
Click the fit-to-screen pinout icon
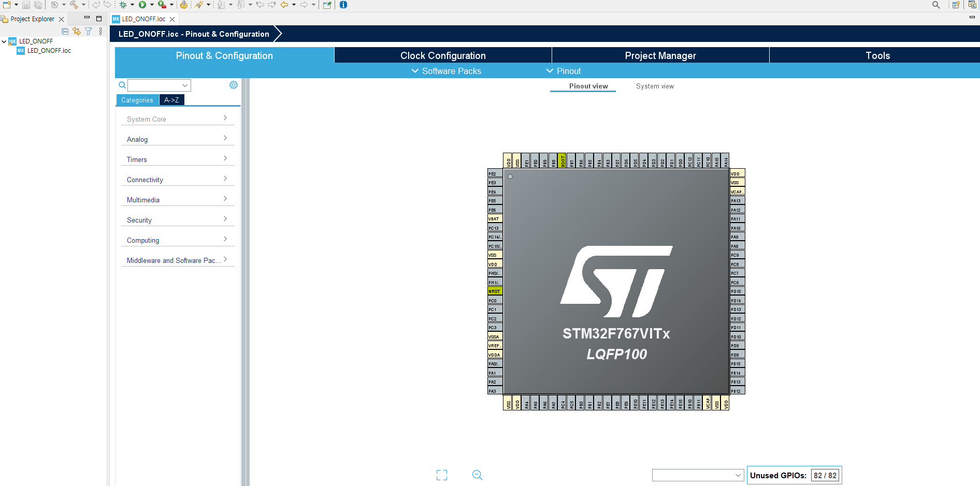(442, 475)
